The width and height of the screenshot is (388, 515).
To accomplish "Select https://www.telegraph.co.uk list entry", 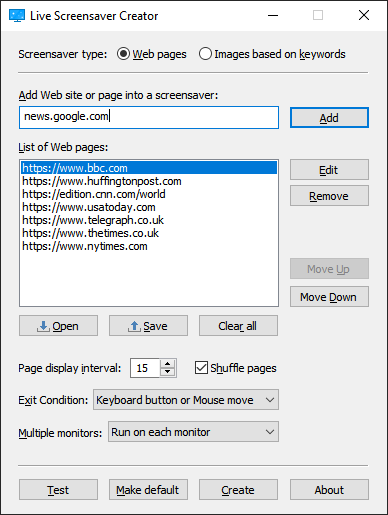I will (149, 220).
